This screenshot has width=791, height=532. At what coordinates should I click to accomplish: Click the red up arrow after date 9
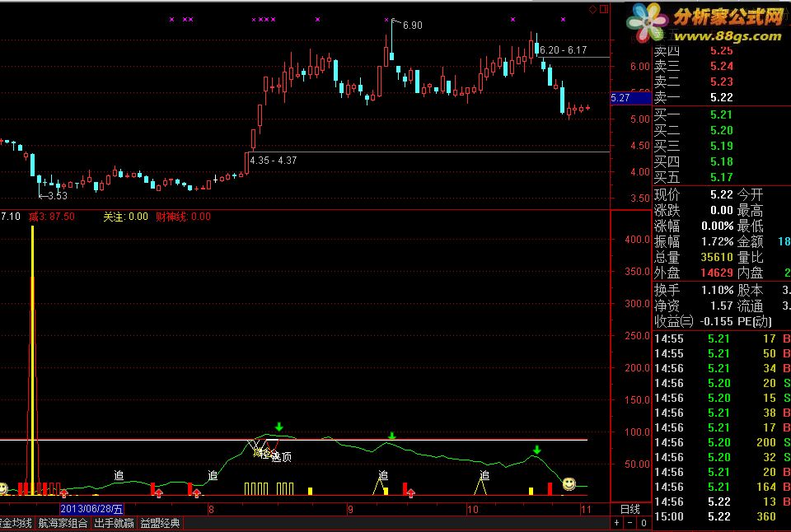pyautogui.click(x=410, y=492)
